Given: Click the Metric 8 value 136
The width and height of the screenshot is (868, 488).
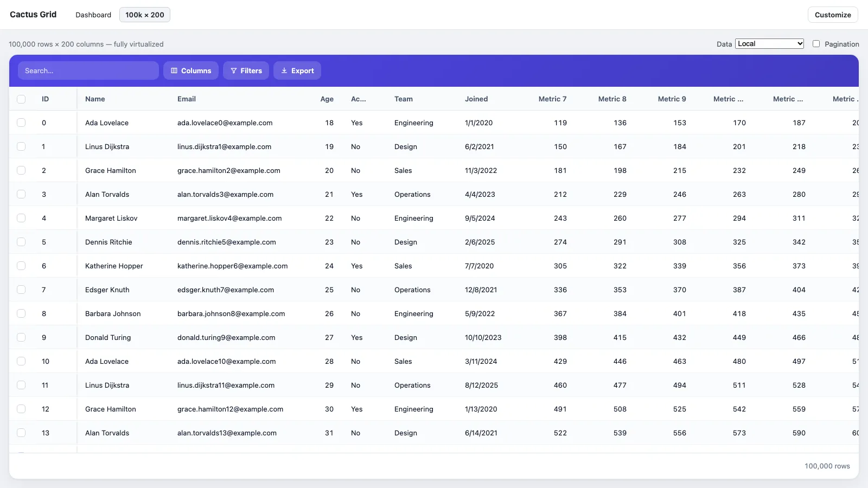Looking at the screenshot, I should pos(620,123).
